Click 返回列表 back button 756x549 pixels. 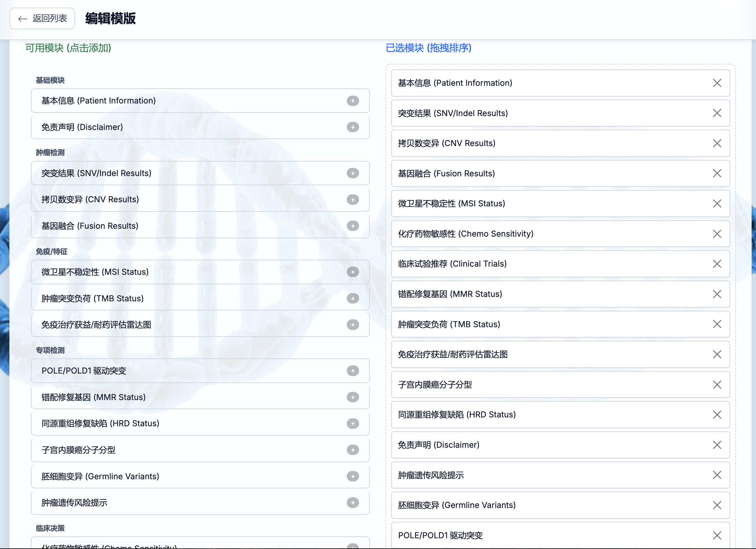point(42,18)
